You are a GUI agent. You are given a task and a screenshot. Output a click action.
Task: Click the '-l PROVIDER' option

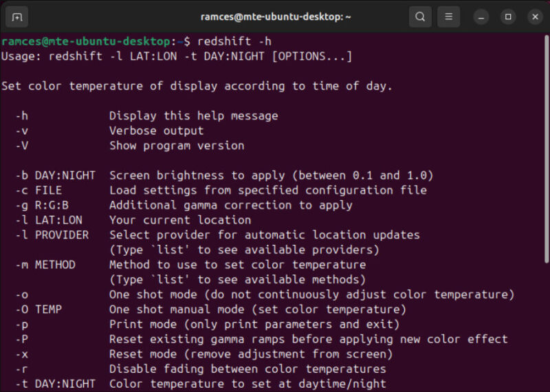click(x=52, y=235)
